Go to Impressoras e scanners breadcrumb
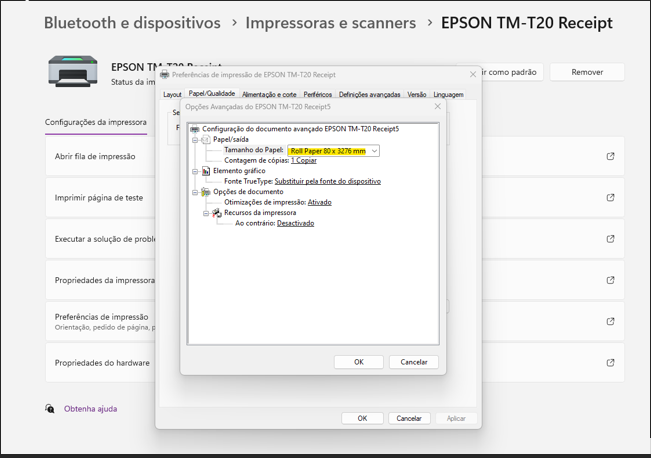Viewport: 651px width, 458px height. pos(330,22)
